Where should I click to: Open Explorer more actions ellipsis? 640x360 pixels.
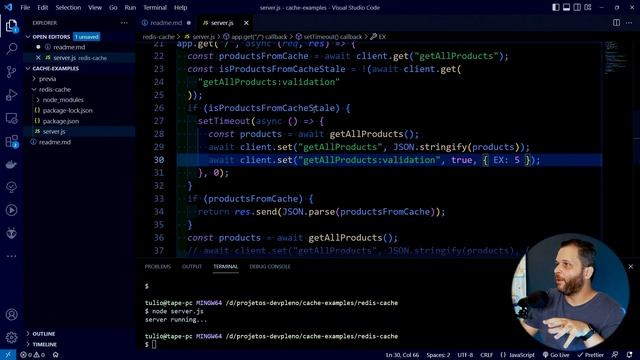click(124, 23)
